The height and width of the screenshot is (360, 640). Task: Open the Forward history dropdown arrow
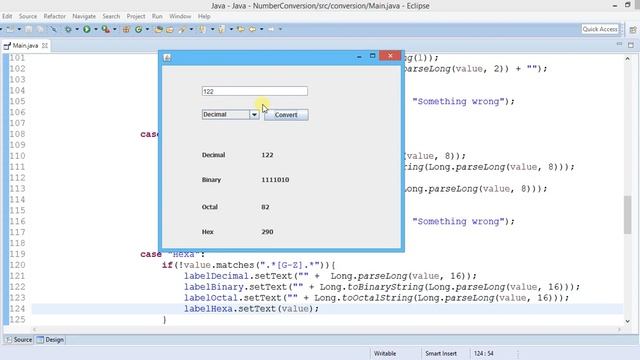(x=280, y=29)
